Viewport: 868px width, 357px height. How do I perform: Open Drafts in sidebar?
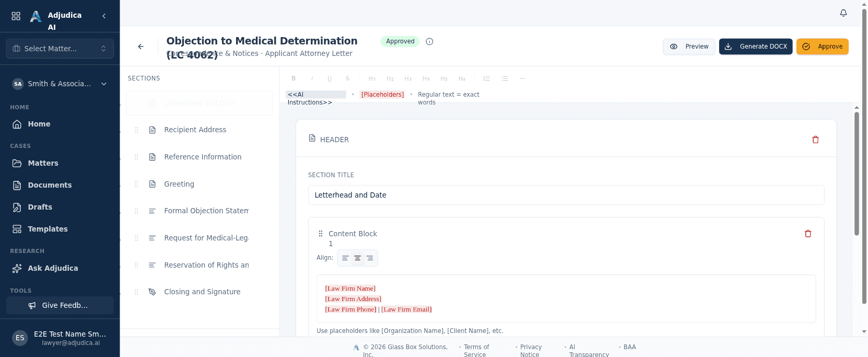point(60,207)
